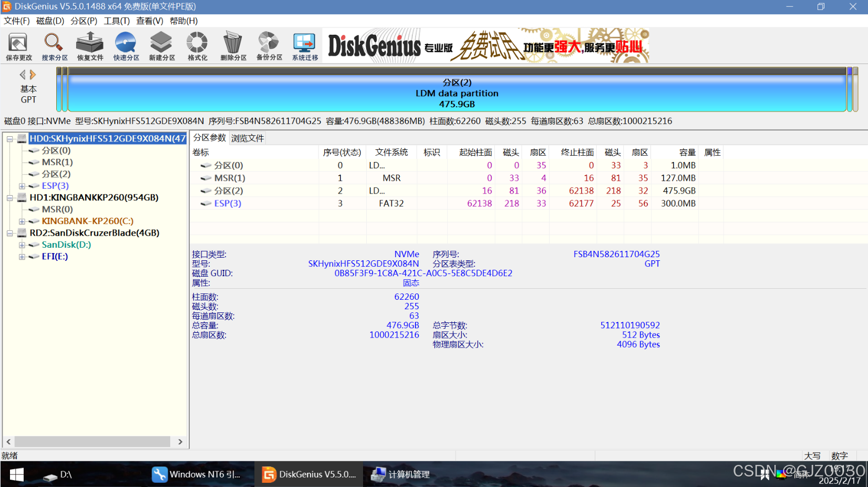Click the 1.0MB capacity cell
868x487 pixels.
coord(683,165)
